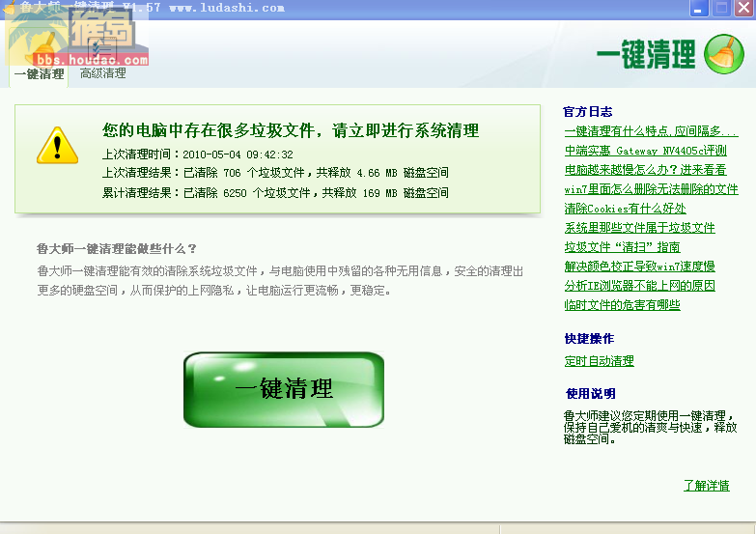Open link 解决颜色校正导致win7速度慢
756x534 pixels.
(x=640, y=267)
